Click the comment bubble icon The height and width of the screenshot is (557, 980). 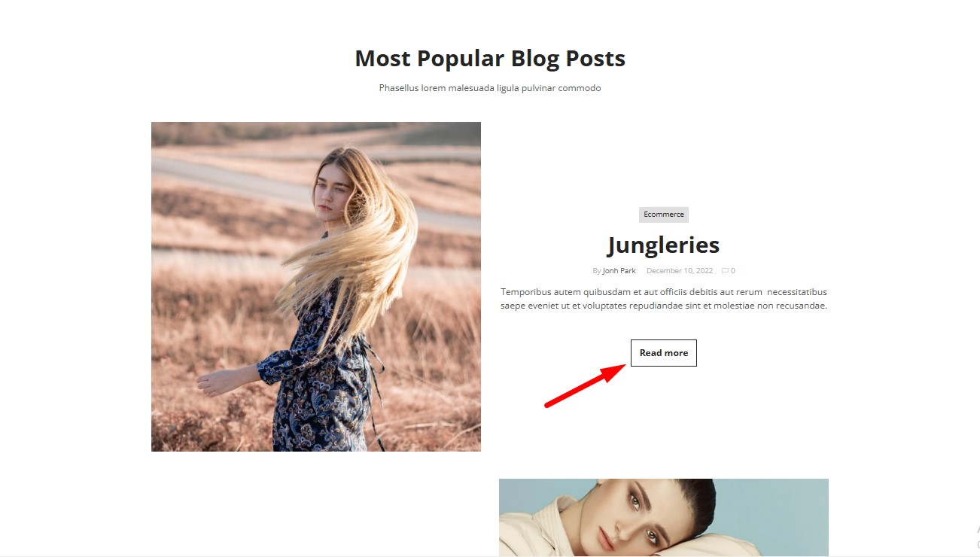pos(725,271)
